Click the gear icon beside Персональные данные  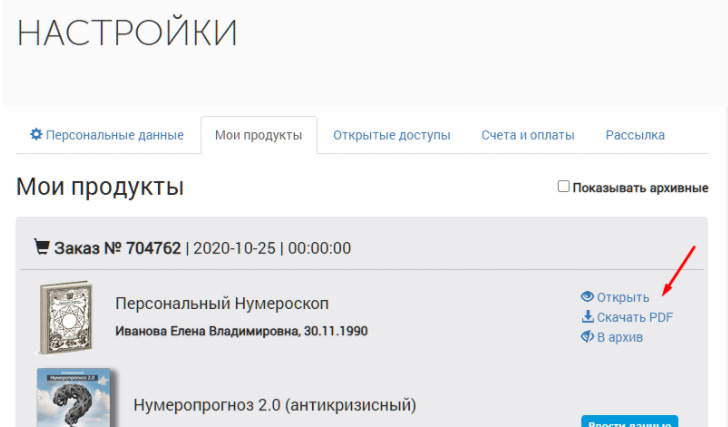(36, 135)
